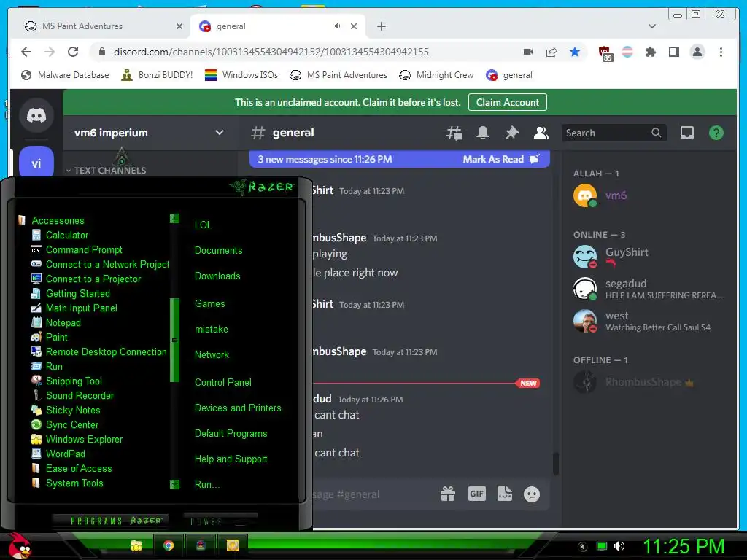
Task: Open Chrome three-dot menu
Action: [x=721, y=52]
